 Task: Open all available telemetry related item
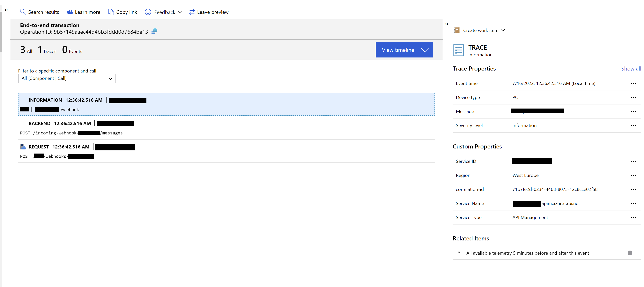tap(527, 253)
